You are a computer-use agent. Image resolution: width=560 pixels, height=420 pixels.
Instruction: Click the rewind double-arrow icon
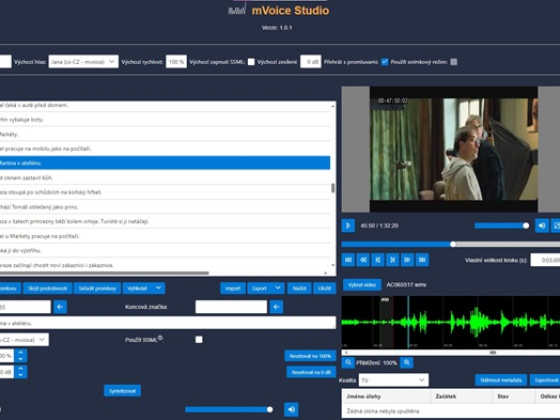363,260
